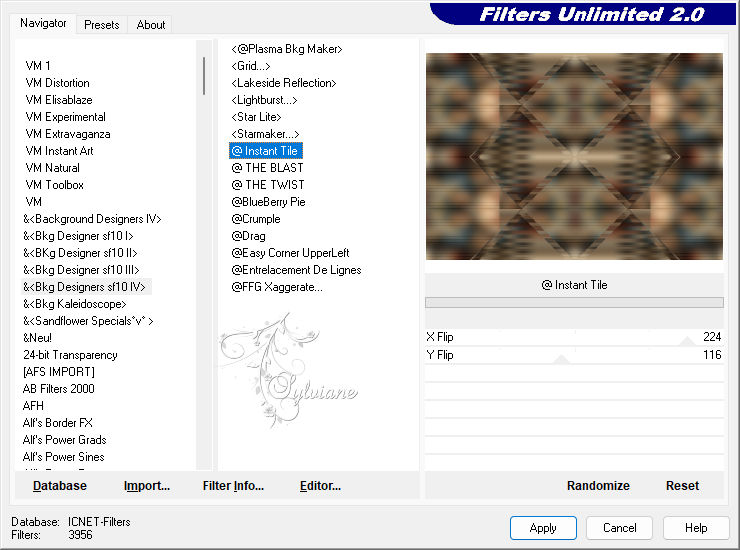The width and height of the screenshot is (740, 550).
Task: Select VM Elisablaze category
Action: 59,100
